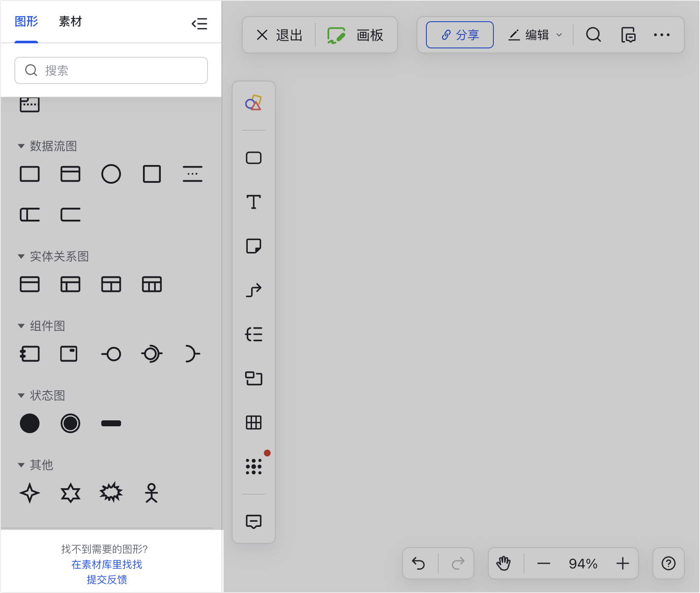Select the fork/join bar shape in 状态图
Screen dimensions: 700x593
[111, 423]
